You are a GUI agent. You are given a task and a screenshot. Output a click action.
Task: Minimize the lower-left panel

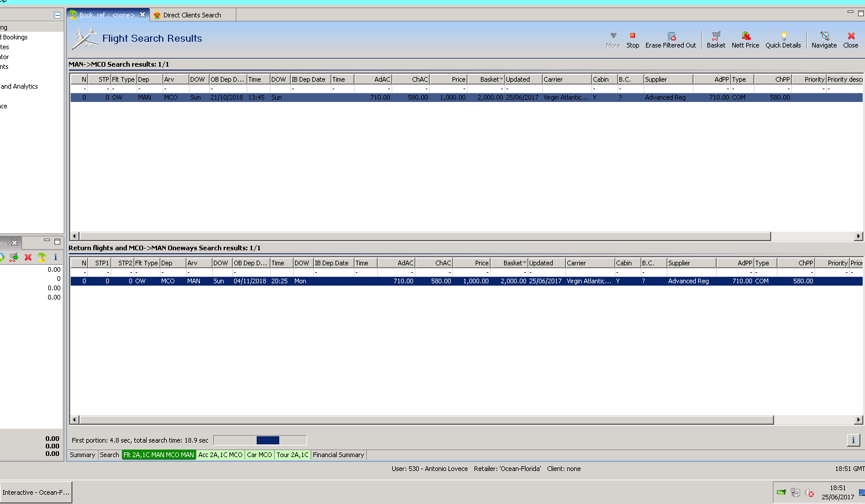pyautogui.click(x=47, y=240)
